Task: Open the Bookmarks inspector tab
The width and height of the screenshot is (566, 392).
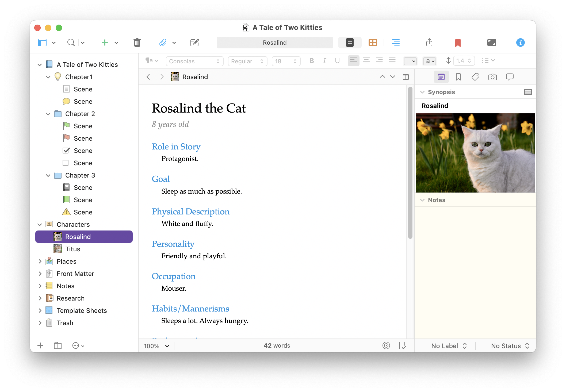Action: [x=458, y=77]
